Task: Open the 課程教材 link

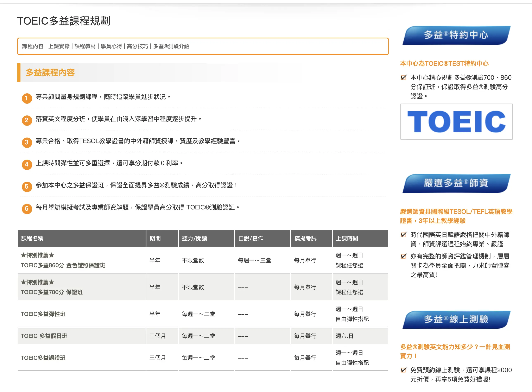Action: 85,46
